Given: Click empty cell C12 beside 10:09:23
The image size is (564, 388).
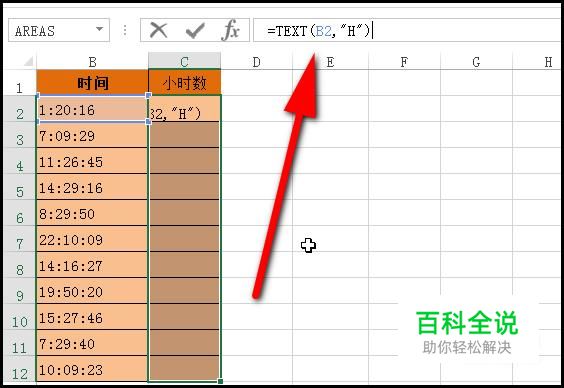Looking at the screenshot, I should (185, 369).
